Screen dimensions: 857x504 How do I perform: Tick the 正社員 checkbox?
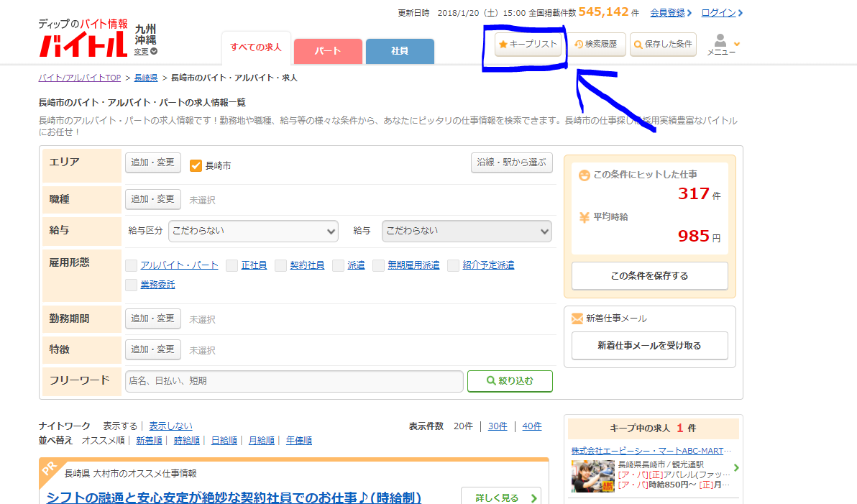232,266
